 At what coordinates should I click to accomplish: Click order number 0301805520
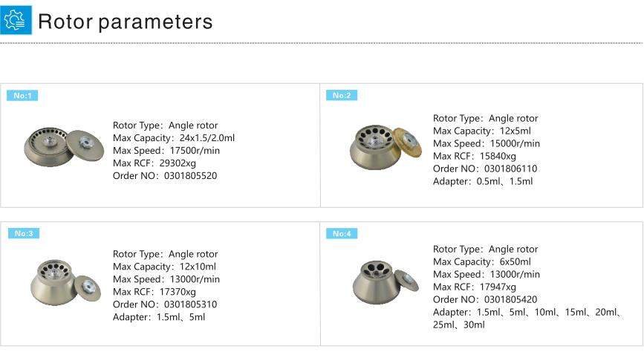click(165, 176)
